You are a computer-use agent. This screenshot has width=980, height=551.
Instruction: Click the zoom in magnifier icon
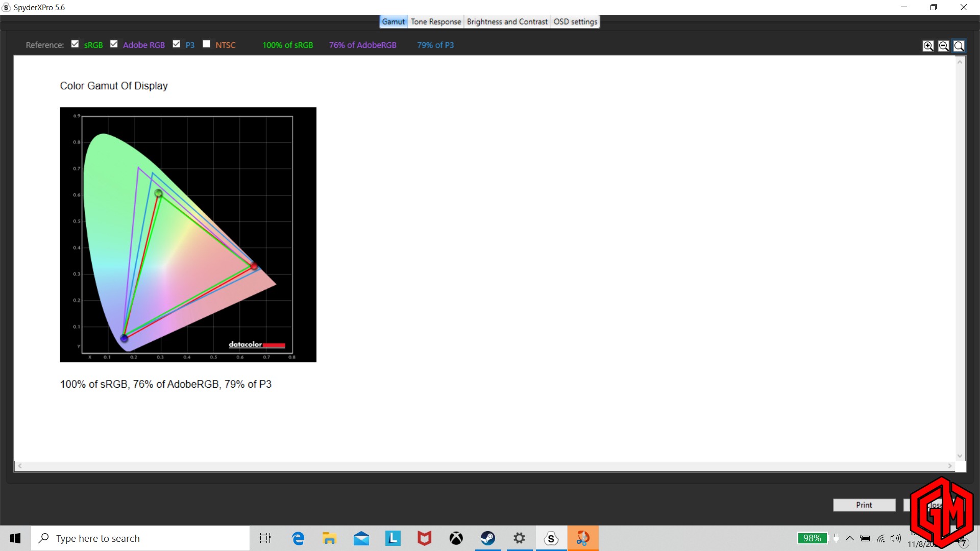tap(928, 46)
